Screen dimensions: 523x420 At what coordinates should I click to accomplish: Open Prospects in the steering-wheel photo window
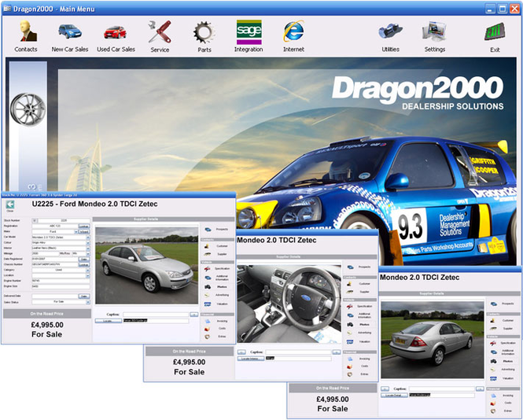(359, 267)
